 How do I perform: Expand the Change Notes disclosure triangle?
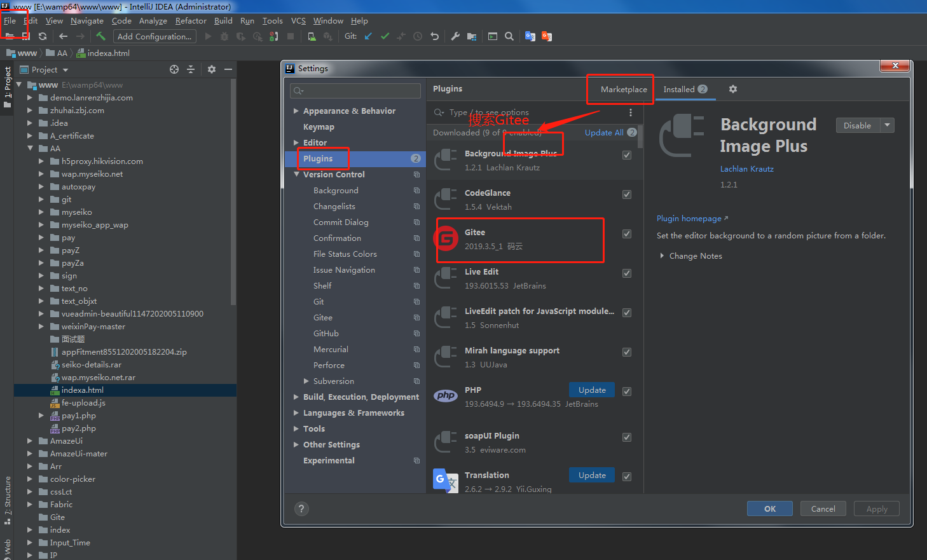[x=663, y=256]
